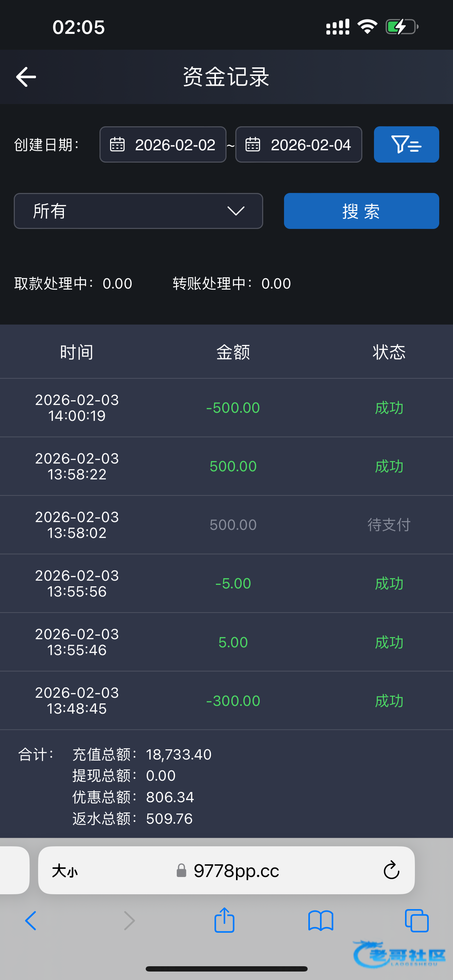Click the start date calendar icon
The width and height of the screenshot is (453, 980).
tap(117, 145)
